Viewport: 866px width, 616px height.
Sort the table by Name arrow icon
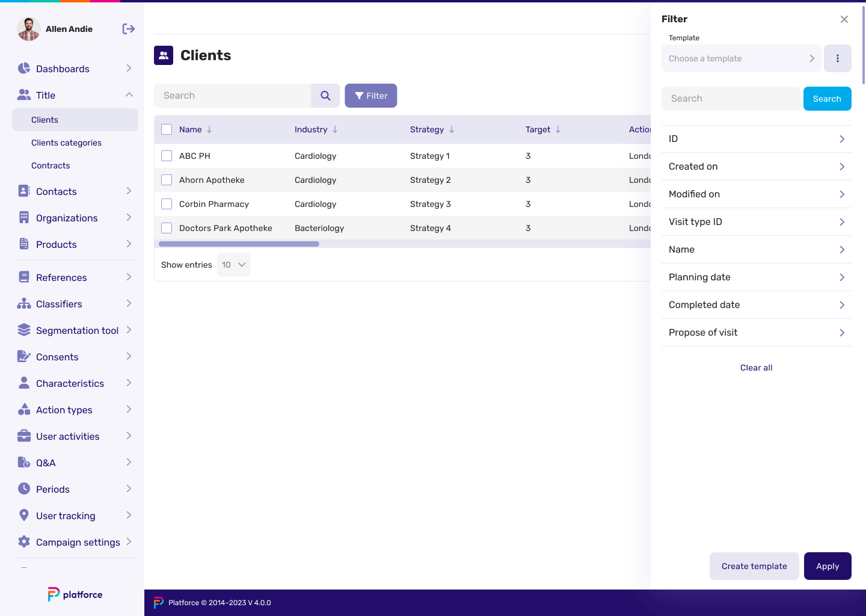click(209, 129)
